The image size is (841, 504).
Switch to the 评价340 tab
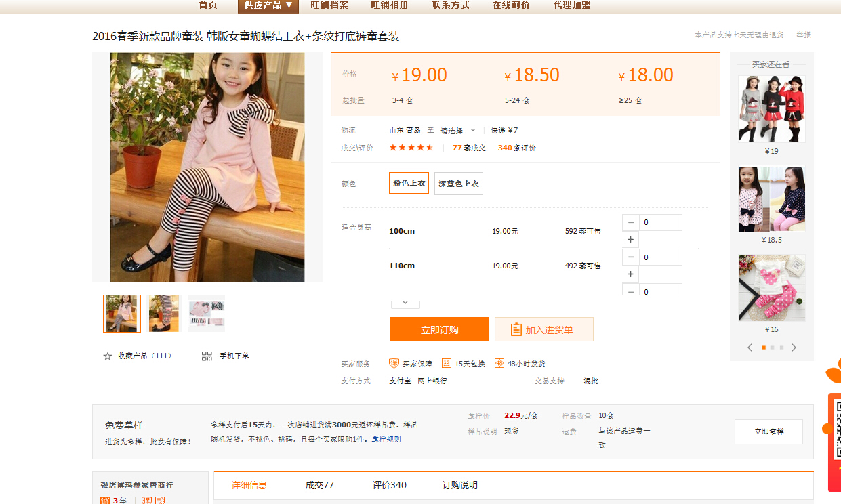click(x=390, y=485)
